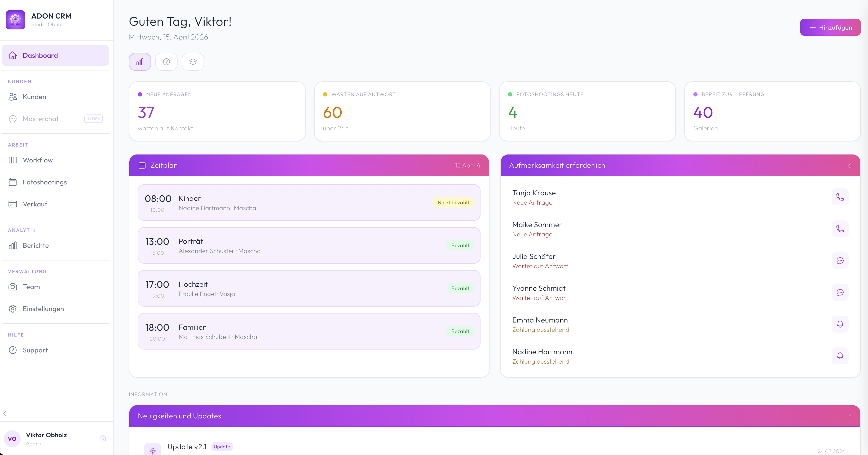Call Maike Sommer using the phone icon
The image size is (868, 455).
coord(840,229)
